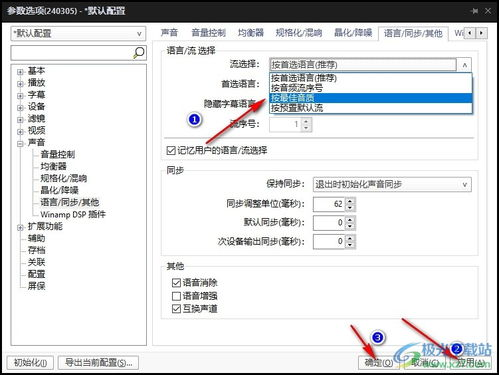Switch to the 声音 tab
The width and height of the screenshot is (499, 375).
click(169, 33)
